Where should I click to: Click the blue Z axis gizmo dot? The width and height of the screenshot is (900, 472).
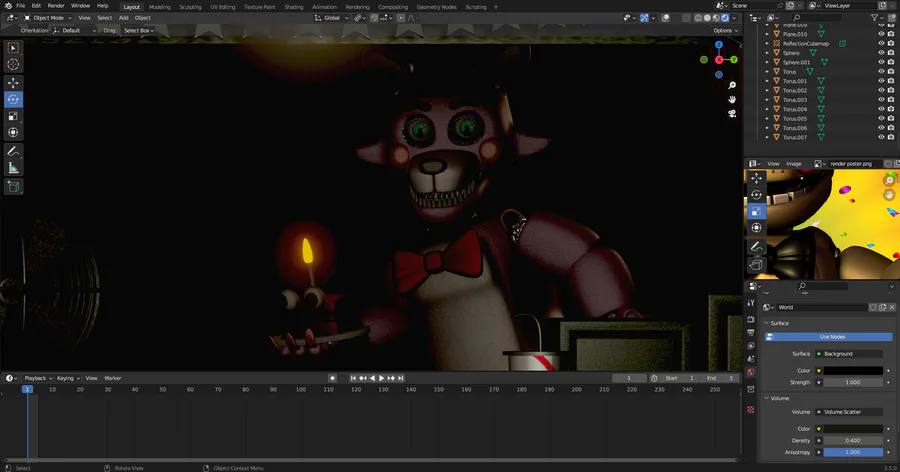click(719, 45)
